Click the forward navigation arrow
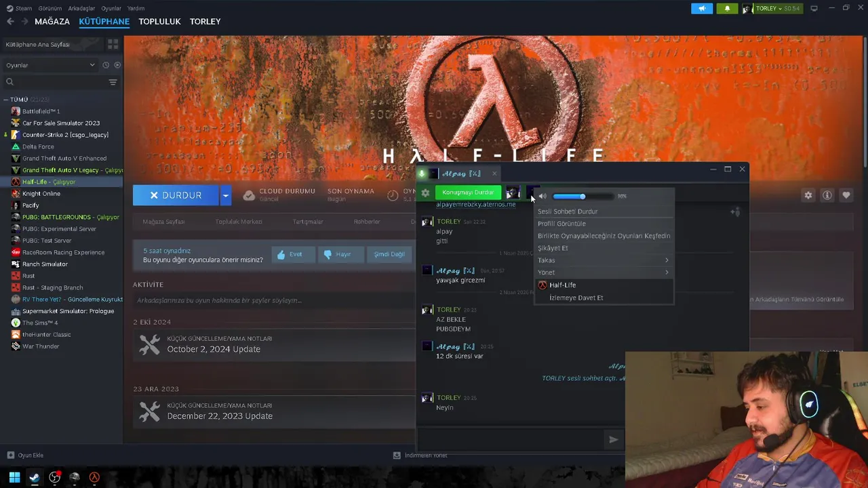The height and width of the screenshot is (488, 868). [x=26, y=21]
